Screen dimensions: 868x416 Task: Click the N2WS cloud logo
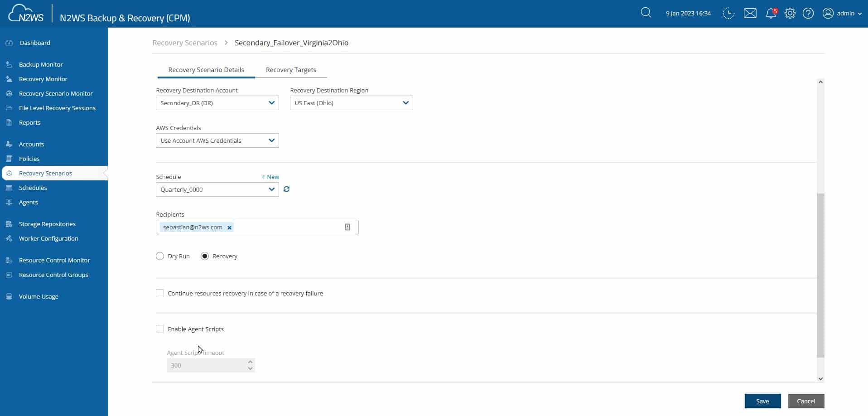pos(25,13)
